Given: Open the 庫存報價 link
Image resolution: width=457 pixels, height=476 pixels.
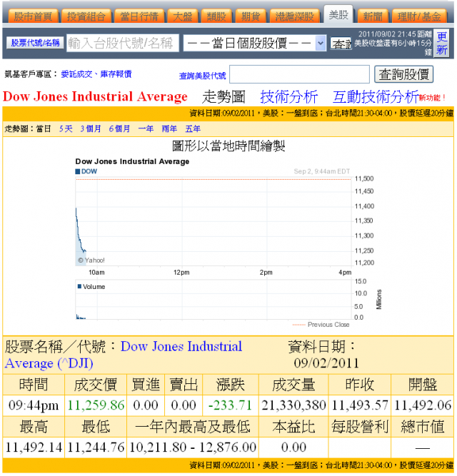Looking at the screenshot, I should tap(116, 74).
